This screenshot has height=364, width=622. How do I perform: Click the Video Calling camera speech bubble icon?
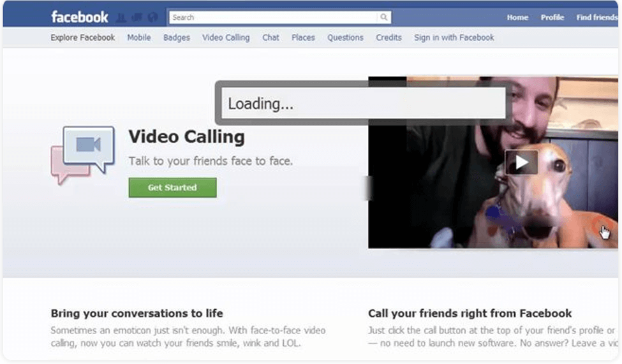pos(83,155)
